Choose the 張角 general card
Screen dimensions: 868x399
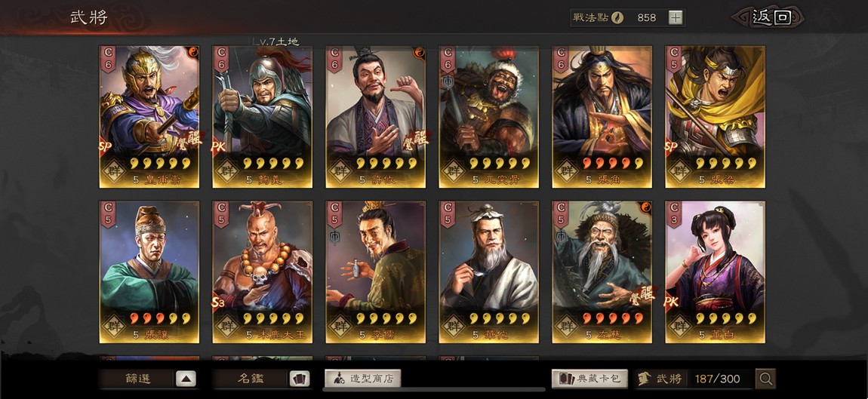click(x=602, y=117)
